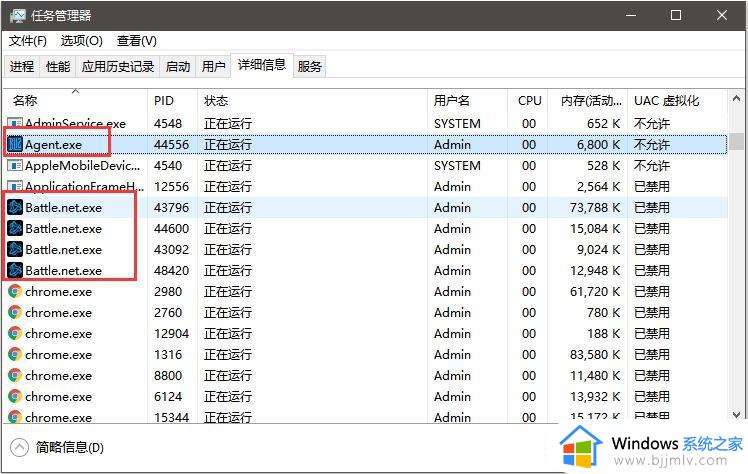
Task: Click the AdminService.exe process icon
Action: (x=15, y=124)
